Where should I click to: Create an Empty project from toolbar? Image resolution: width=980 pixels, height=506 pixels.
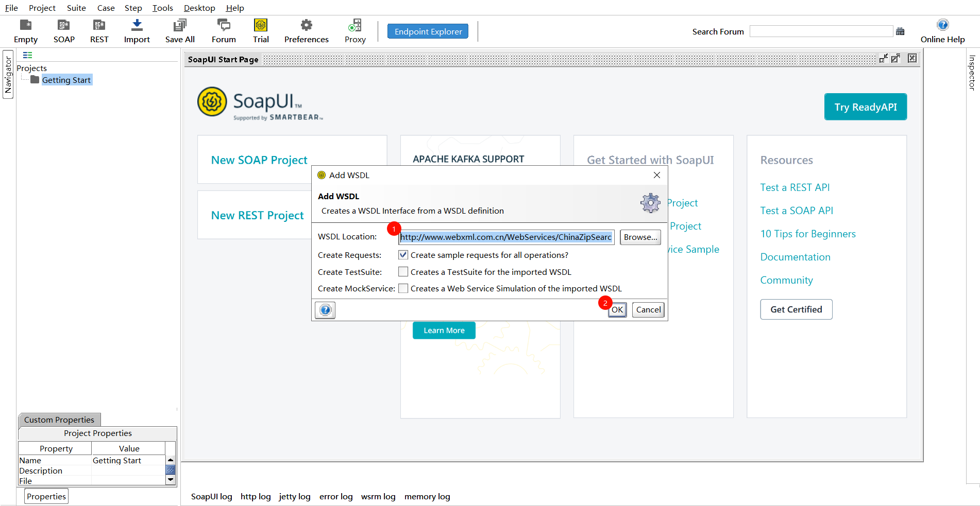[26, 31]
